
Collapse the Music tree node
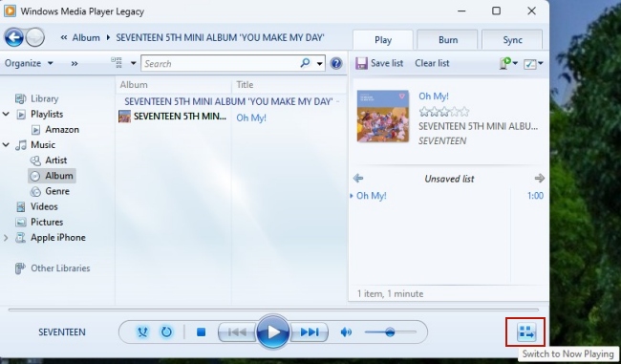tap(6, 145)
